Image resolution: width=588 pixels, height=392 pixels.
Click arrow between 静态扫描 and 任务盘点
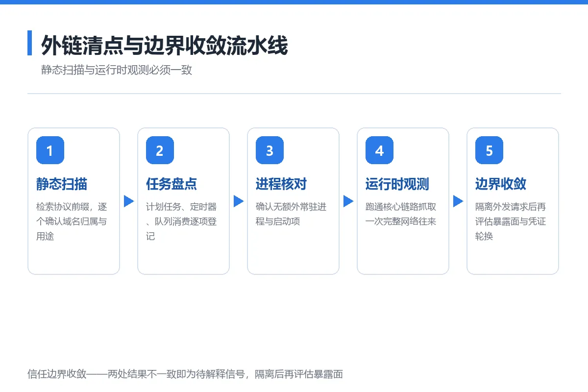point(129,201)
